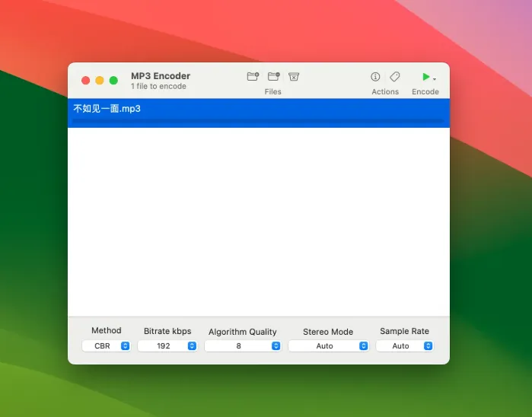Screen dimensions: 532x417
Task: Click the Files toolbar label
Action: pos(272,91)
